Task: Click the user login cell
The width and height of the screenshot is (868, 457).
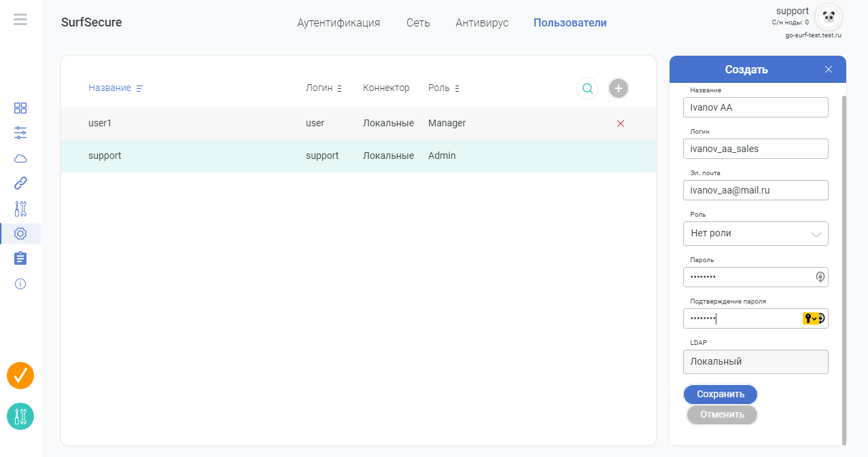Action: (x=315, y=124)
